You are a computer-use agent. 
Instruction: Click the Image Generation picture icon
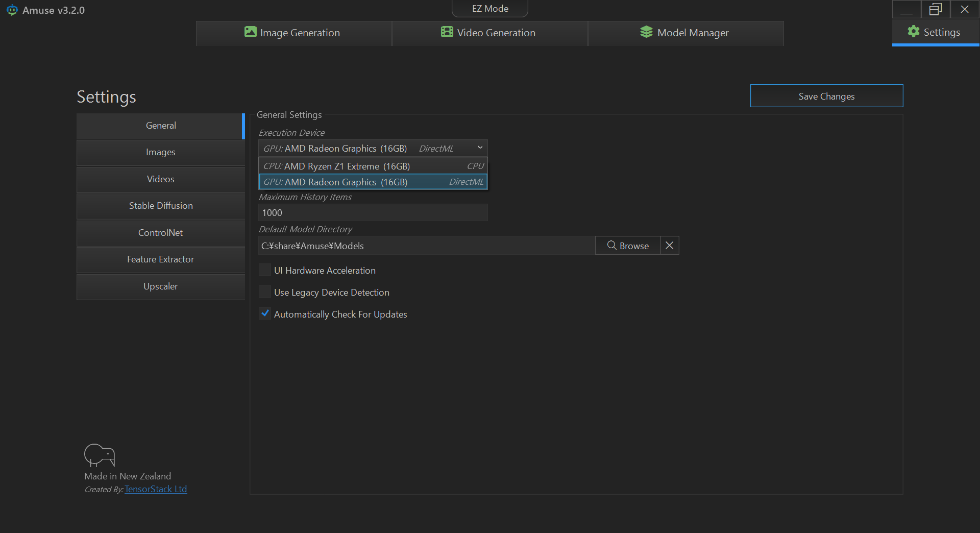[250, 32]
